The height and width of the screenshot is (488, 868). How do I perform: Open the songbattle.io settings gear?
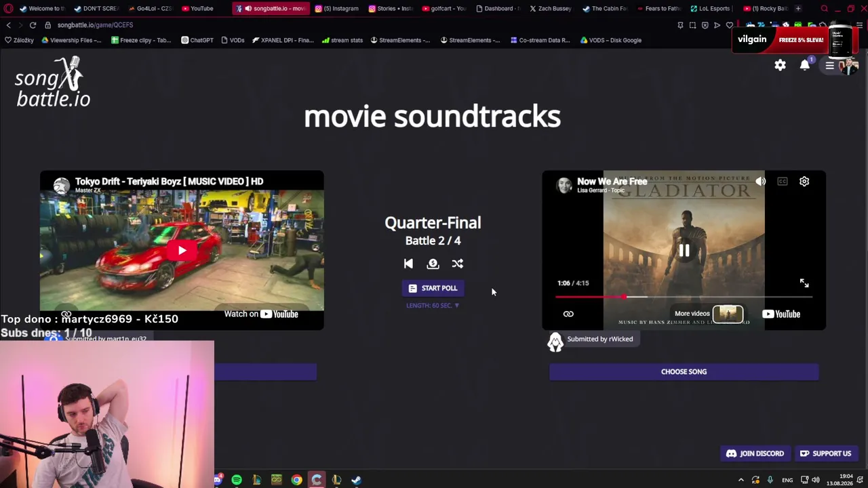[x=780, y=65]
